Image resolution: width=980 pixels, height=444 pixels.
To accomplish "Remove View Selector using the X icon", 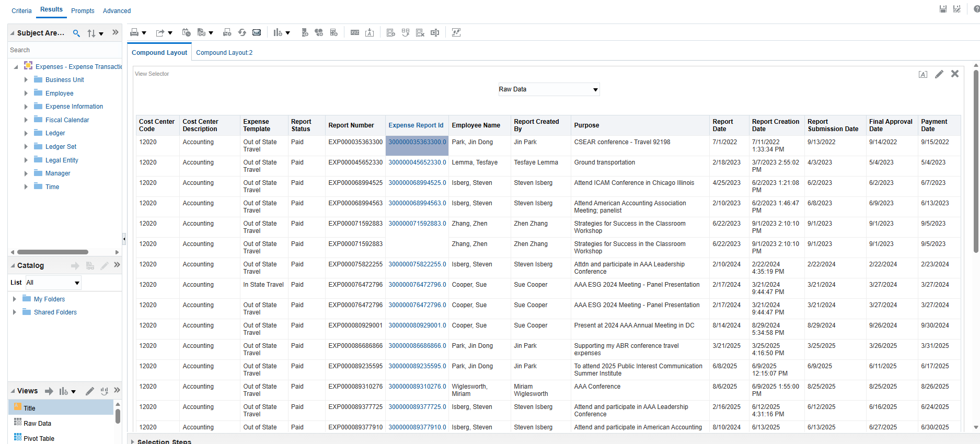I will click(x=955, y=74).
